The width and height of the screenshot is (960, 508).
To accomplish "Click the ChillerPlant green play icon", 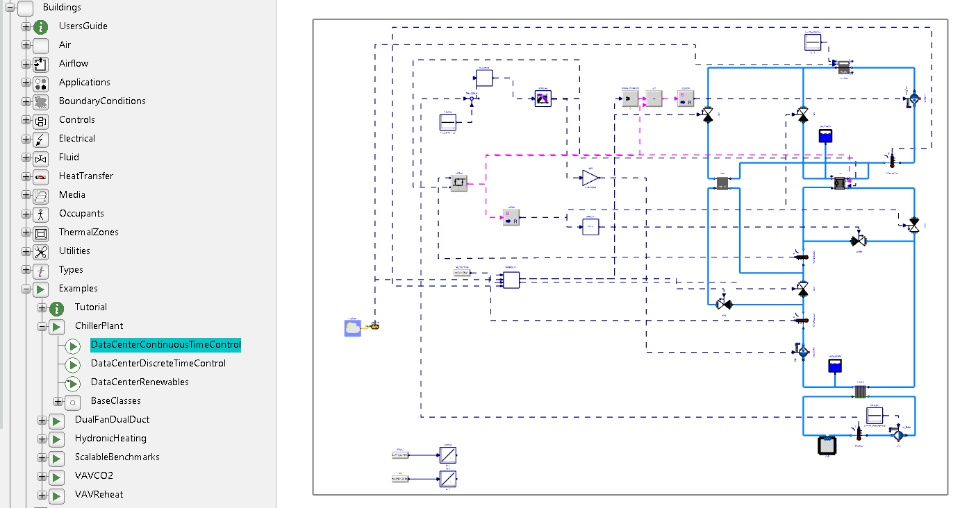I will coord(56,327).
